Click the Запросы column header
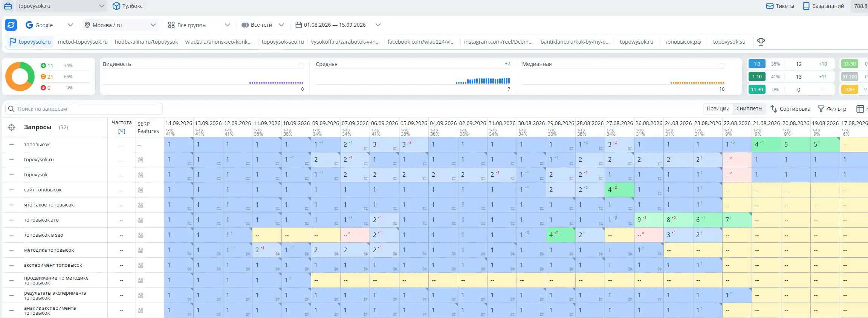Image resolution: width=868 pixels, height=318 pixels. pos(38,127)
